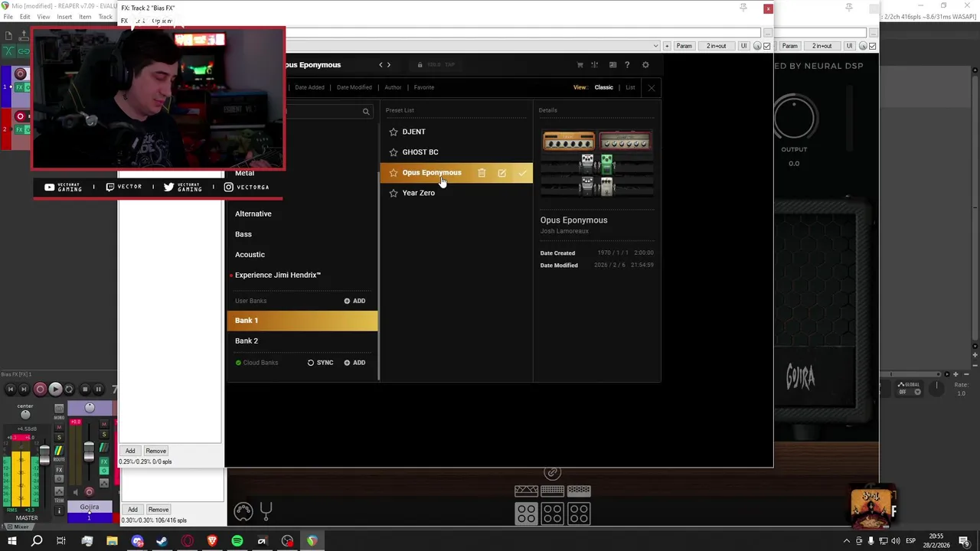Solo the master track
Image resolution: width=980 pixels, height=551 pixels.
(x=59, y=438)
